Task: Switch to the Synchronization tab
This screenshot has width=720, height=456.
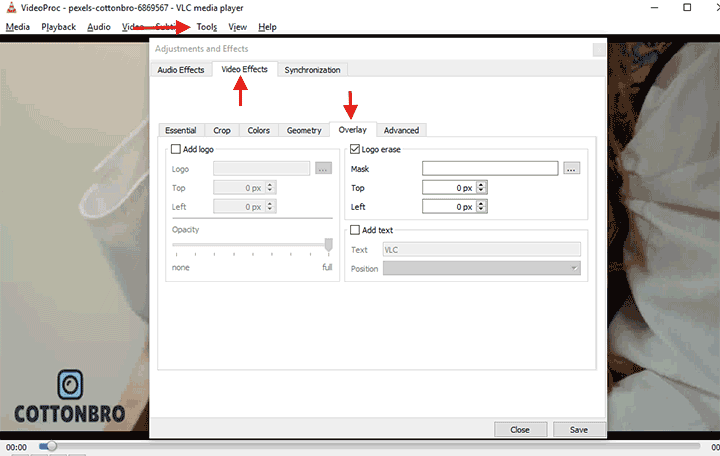Action: 312,70
